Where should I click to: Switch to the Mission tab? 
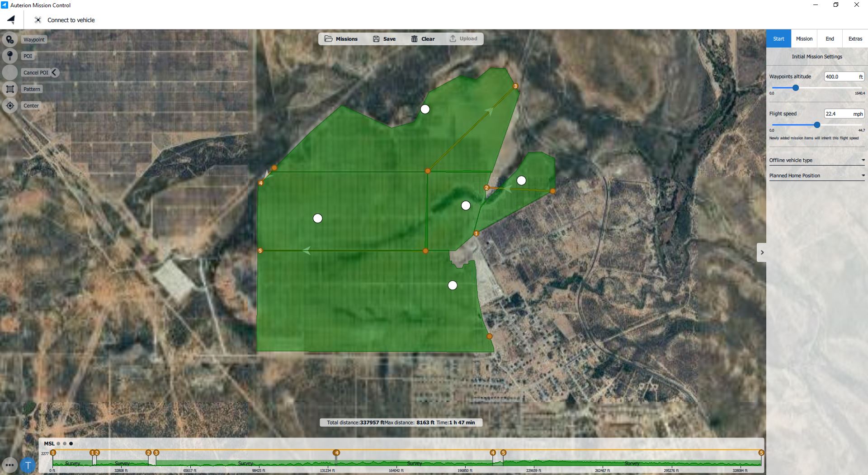(804, 39)
